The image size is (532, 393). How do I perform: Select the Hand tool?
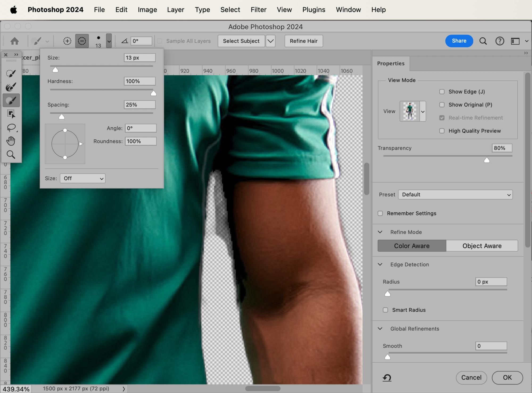(x=11, y=141)
